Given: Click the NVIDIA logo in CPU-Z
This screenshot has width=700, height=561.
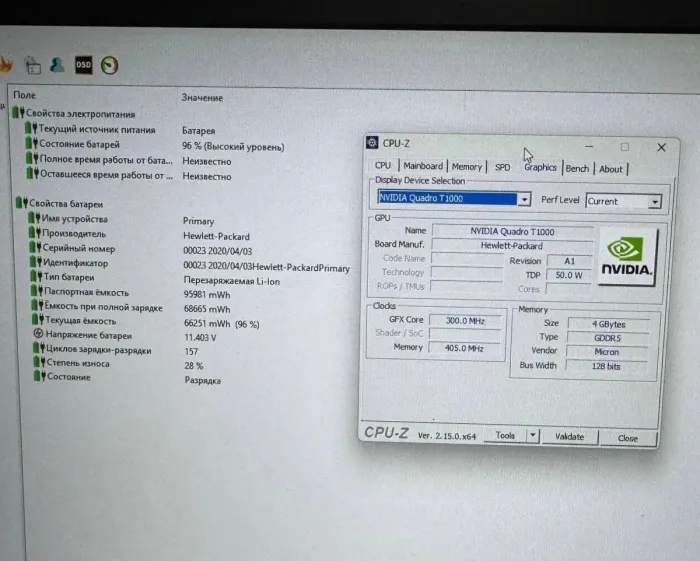Looking at the screenshot, I should click(x=627, y=258).
